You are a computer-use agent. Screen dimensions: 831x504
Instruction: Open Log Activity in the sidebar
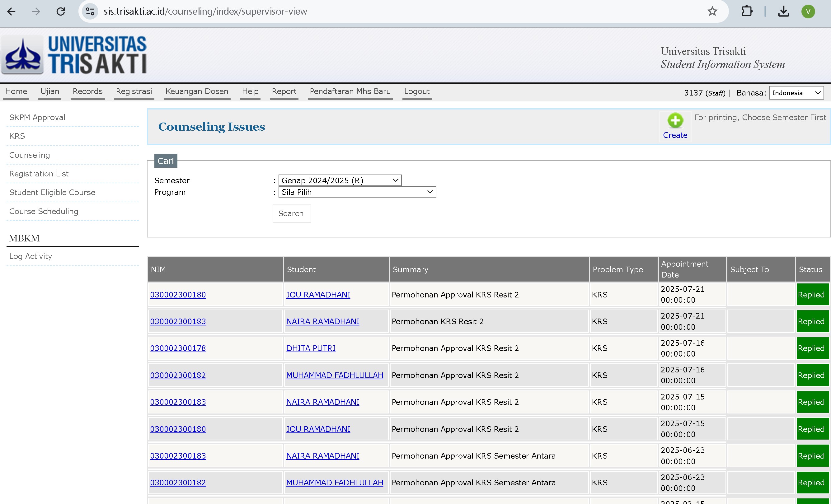click(x=31, y=256)
